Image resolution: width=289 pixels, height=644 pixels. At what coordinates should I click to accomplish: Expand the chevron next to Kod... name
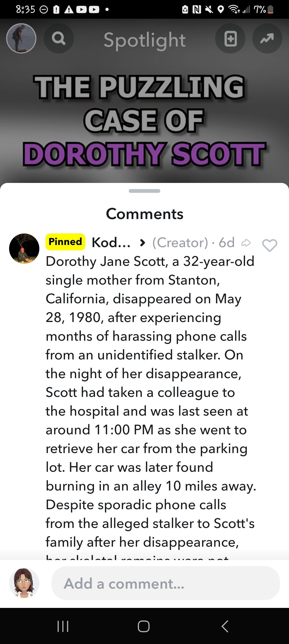pyautogui.click(x=143, y=243)
